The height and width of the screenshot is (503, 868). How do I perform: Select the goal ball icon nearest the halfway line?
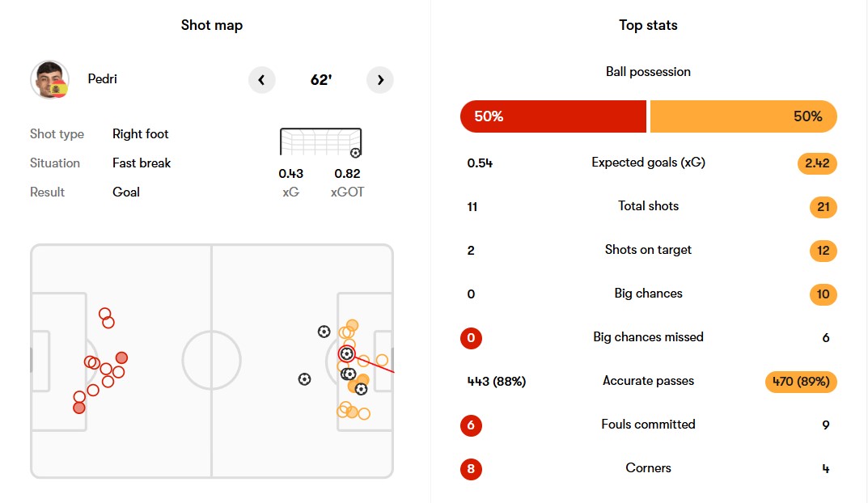coord(304,378)
